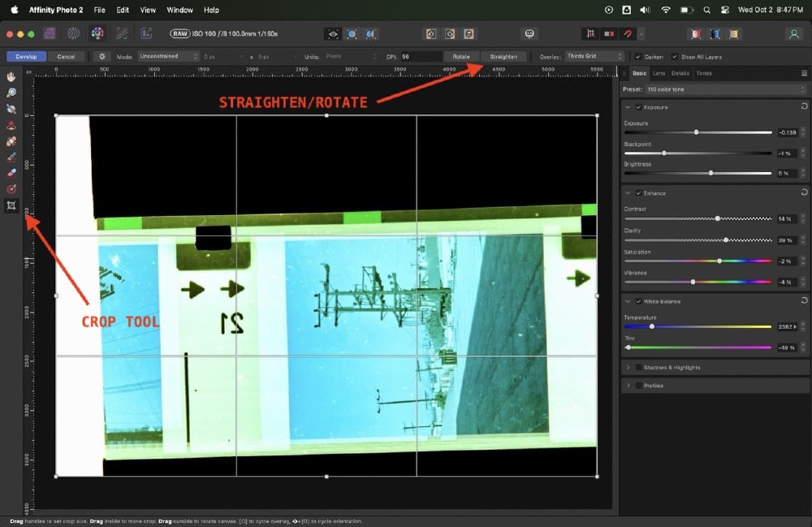Toggle the Show All Layers checkbox
Viewport: 812px width, 527px height.
[674, 57]
